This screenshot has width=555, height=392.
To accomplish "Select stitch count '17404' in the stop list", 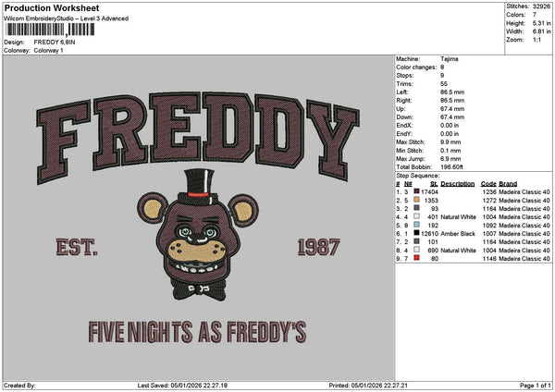I will tap(429, 191).
